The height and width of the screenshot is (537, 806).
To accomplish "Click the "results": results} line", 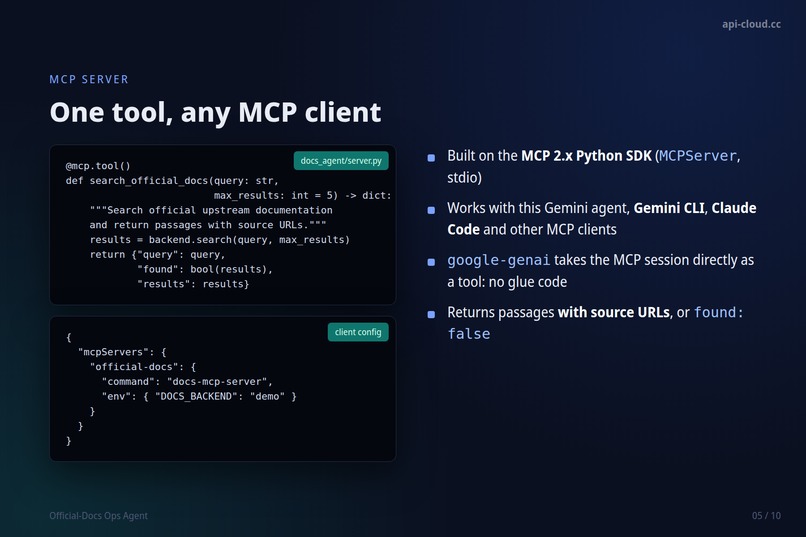I will tap(193, 284).
